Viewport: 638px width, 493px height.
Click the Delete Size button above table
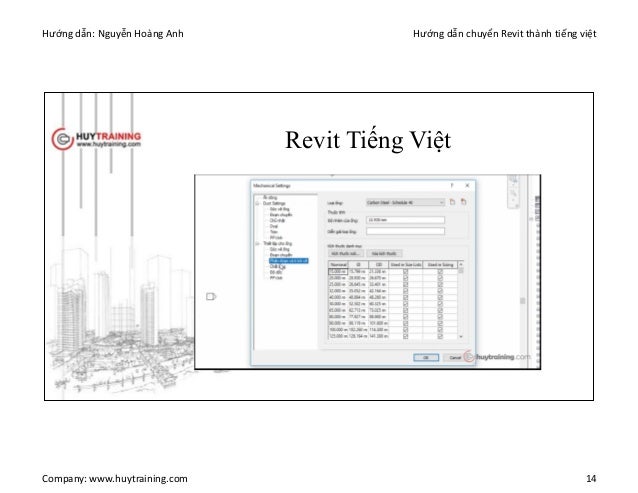pyautogui.click(x=384, y=253)
